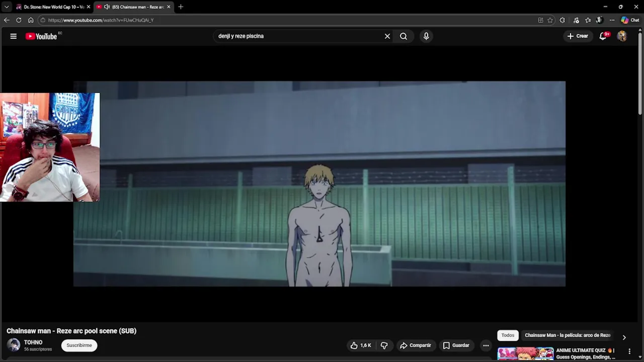Like the video with thumbs up
Screen dimensions: 644x362
tap(361, 345)
